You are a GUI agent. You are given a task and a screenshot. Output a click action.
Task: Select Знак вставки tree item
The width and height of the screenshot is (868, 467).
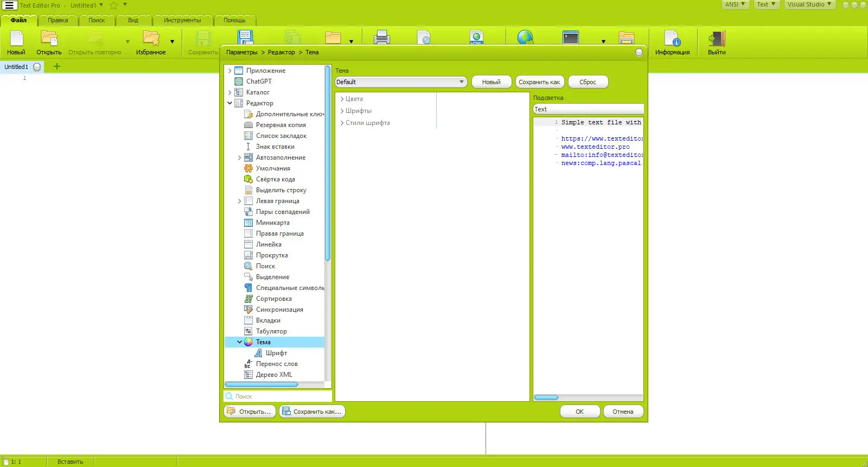275,147
